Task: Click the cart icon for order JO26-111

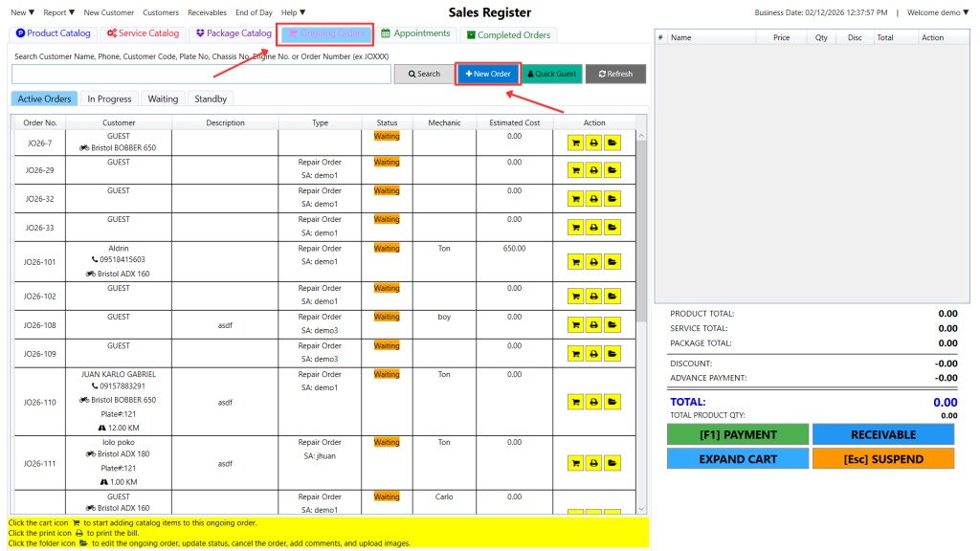Action: coord(576,463)
